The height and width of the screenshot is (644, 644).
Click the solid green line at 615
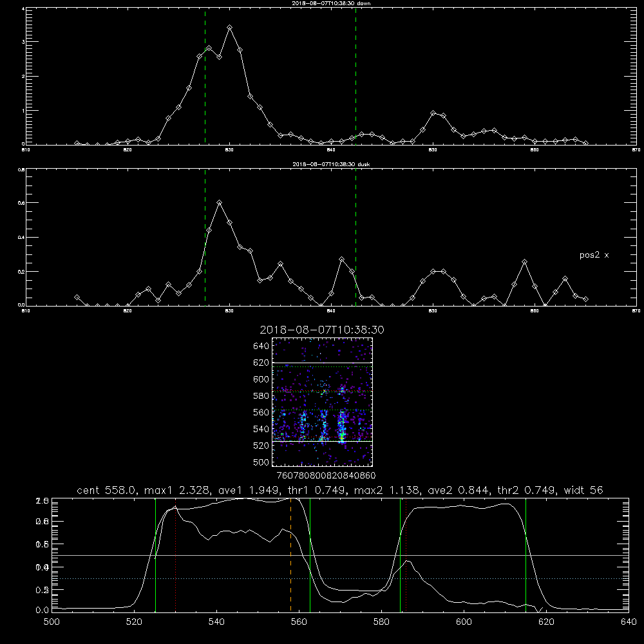point(526,555)
